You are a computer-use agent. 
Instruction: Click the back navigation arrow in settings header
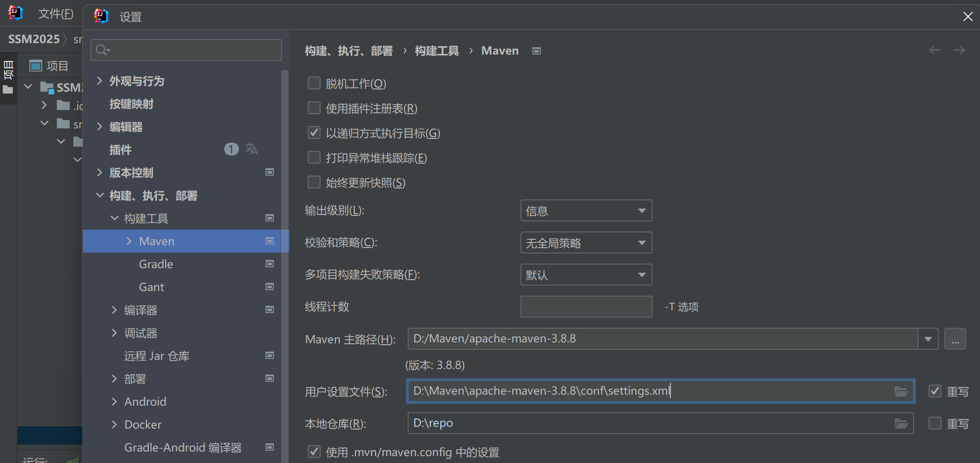coord(934,50)
